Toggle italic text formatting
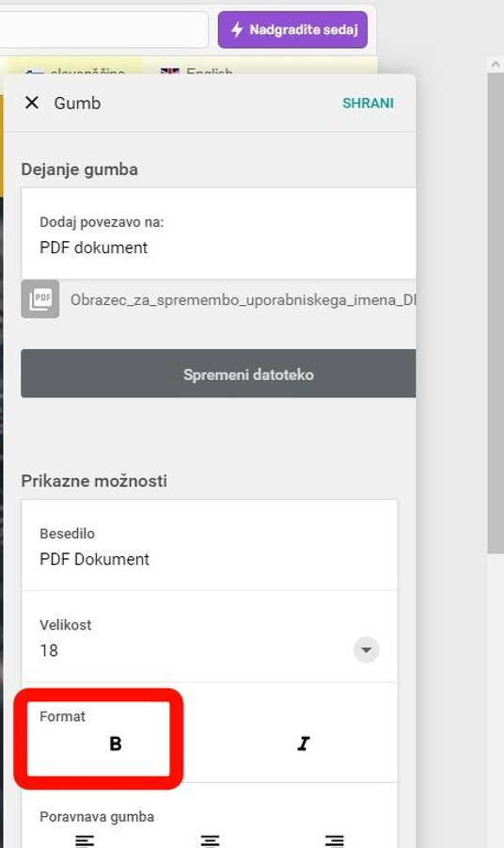 pyautogui.click(x=304, y=744)
